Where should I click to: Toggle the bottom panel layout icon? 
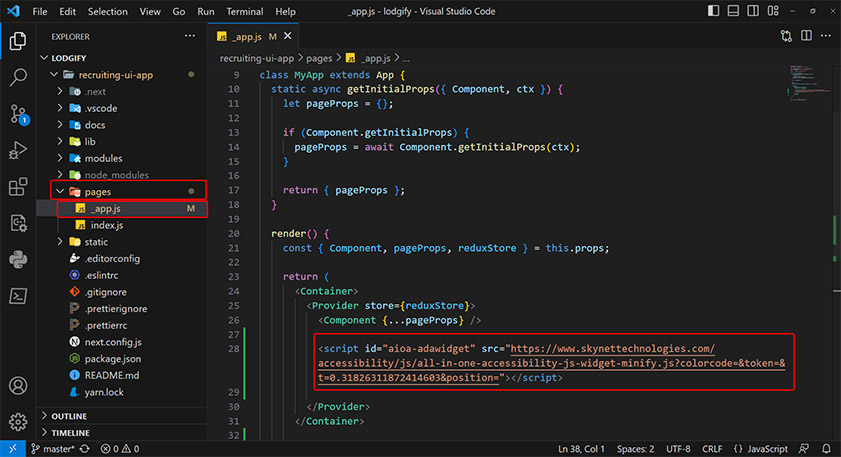pos(733,11)
